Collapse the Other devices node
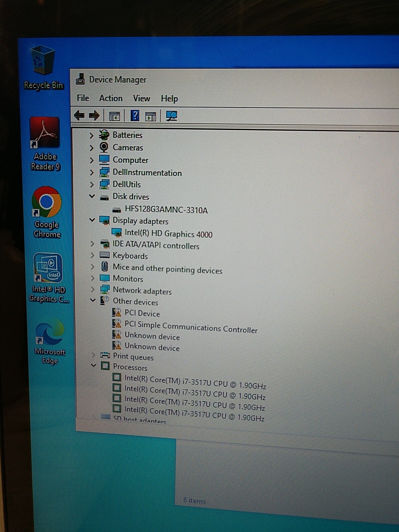Image resolution: width=399 pixels, height=532 pixels. [x=93, y=300]
